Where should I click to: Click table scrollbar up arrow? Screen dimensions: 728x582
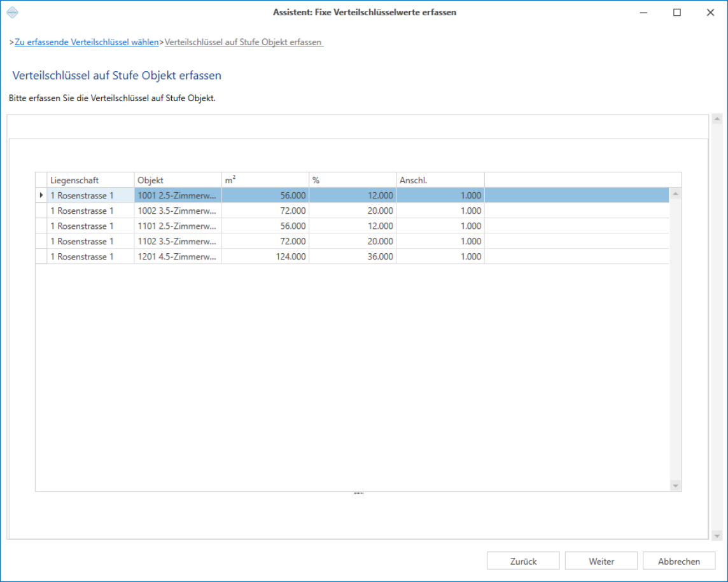pos(676,194)
